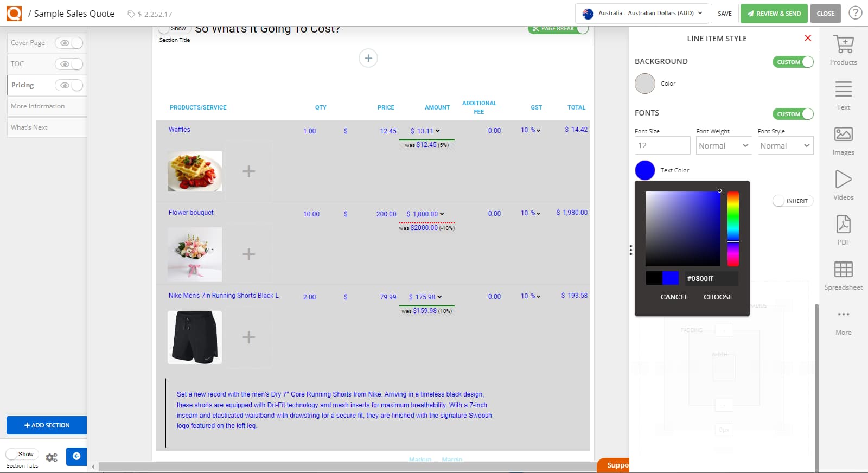The image size is (868, 473).
Task: Click Review & Send button
Action: pos(774,14)
